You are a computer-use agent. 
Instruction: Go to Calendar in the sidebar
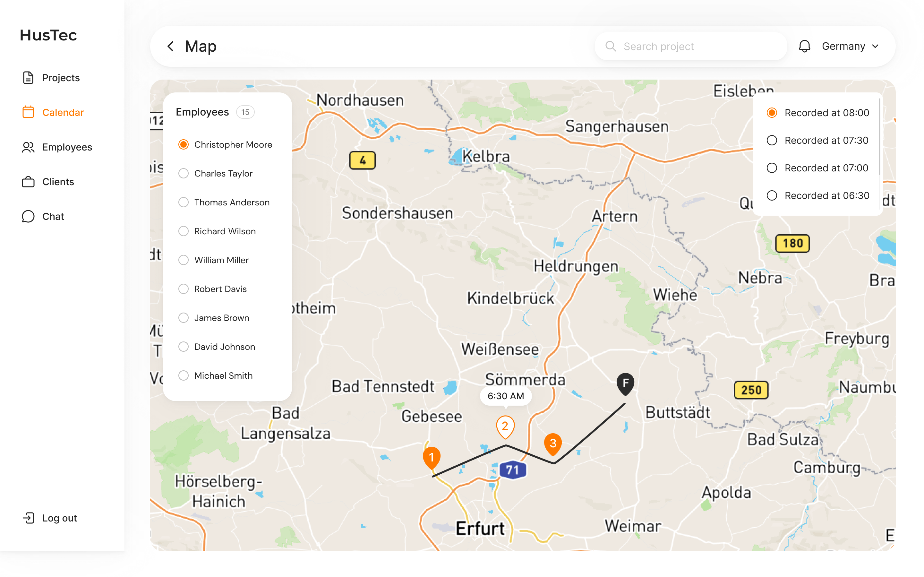tap(63, 113)
